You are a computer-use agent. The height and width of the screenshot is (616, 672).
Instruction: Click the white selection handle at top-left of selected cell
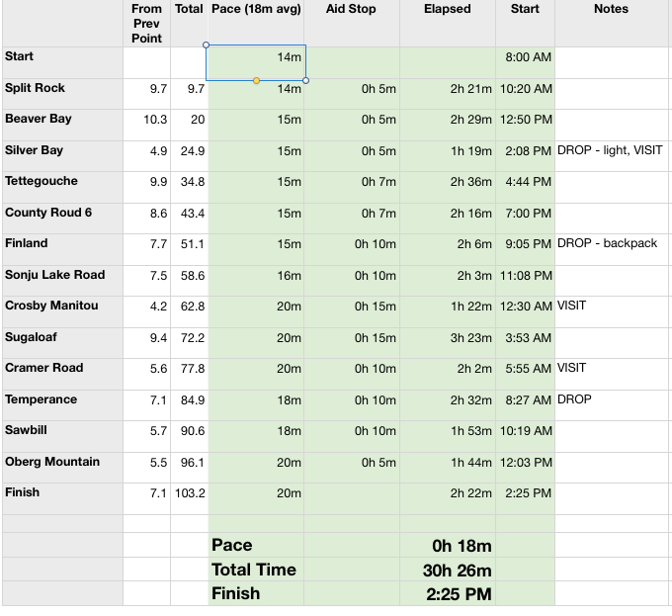click(x=206, y=44)
